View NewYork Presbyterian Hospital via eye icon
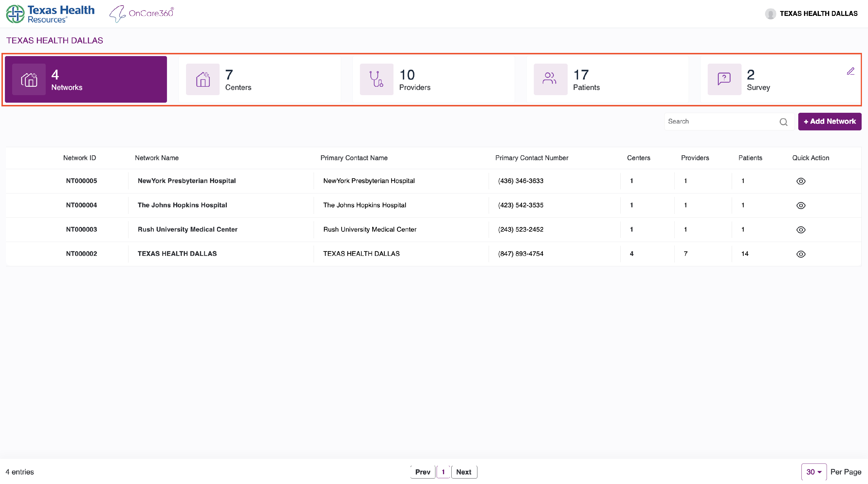The height and width of the screenshot is (484, 868). click(x=801, y=181)
